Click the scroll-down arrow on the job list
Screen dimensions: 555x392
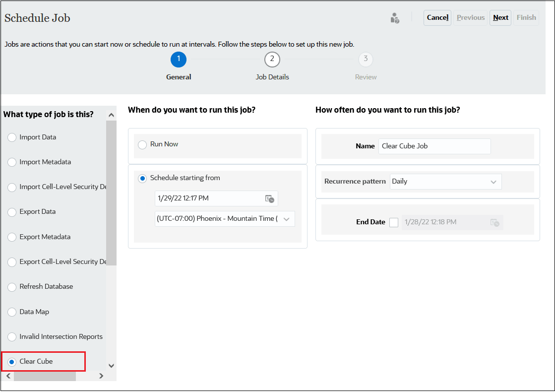[111, 365]
